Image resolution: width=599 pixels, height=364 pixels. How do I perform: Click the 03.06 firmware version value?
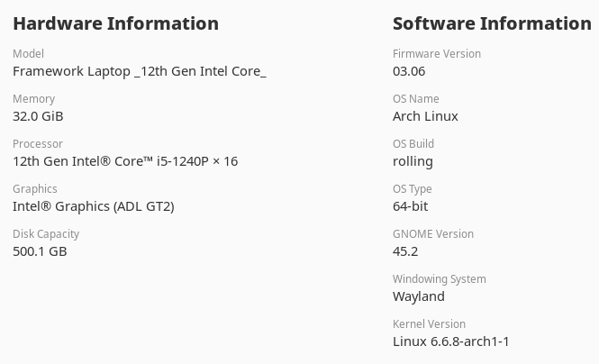(x=409, y=71)
